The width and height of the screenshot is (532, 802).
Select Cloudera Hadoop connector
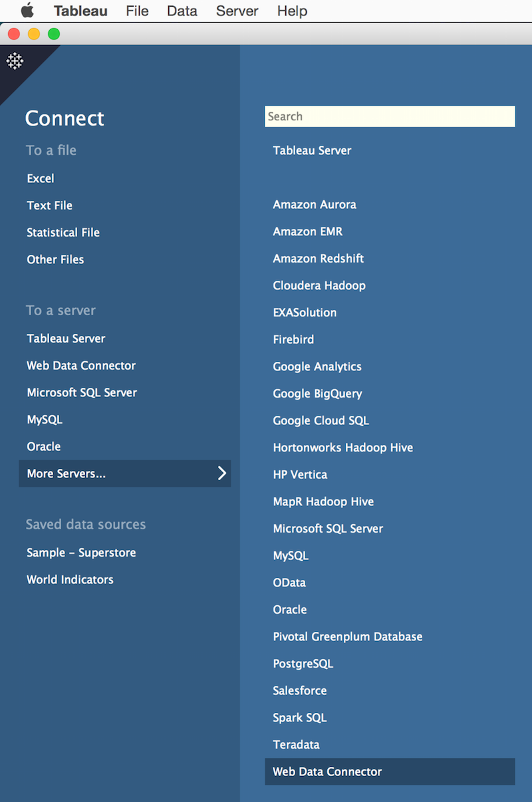(x=319, y=285)
